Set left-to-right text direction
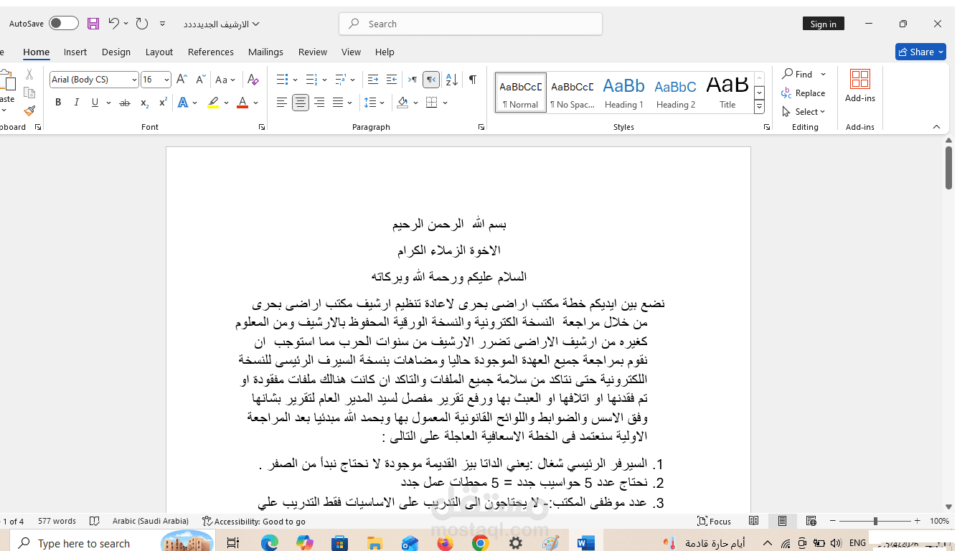 (x=413, y=80)
